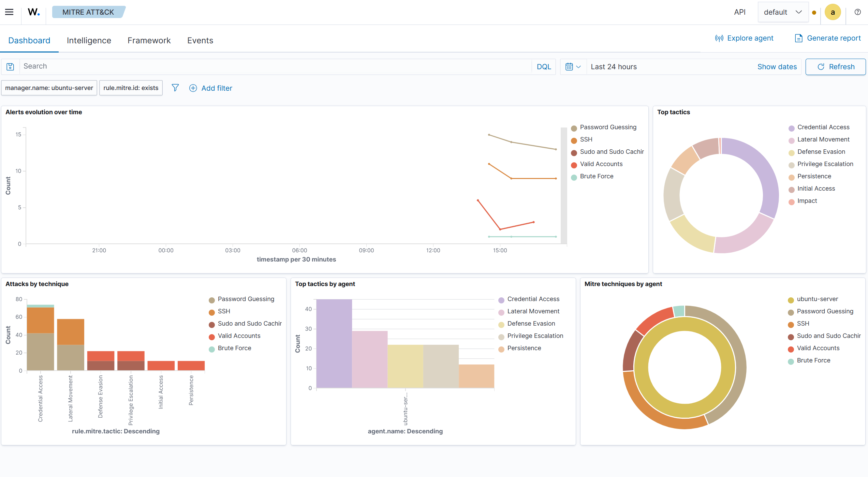Click Credential Access in Top tactics by agent legend

(x=533, y=299)
